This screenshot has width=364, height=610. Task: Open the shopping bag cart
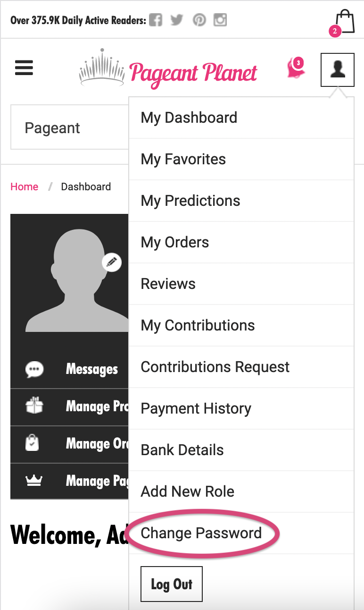tap(346, 22)
